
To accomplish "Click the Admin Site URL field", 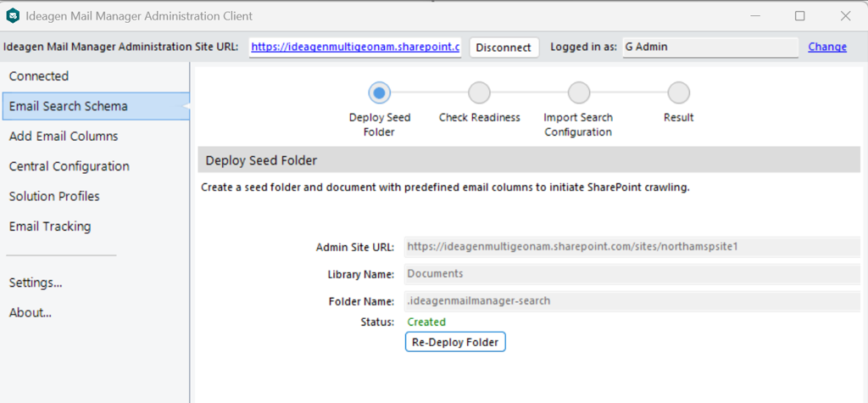I will tap(632, 247).
